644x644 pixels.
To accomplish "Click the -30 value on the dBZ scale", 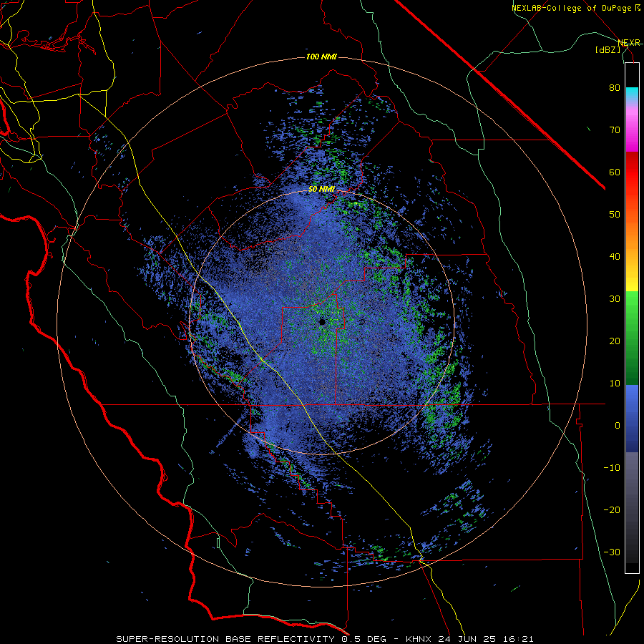I will pos(612,552).
